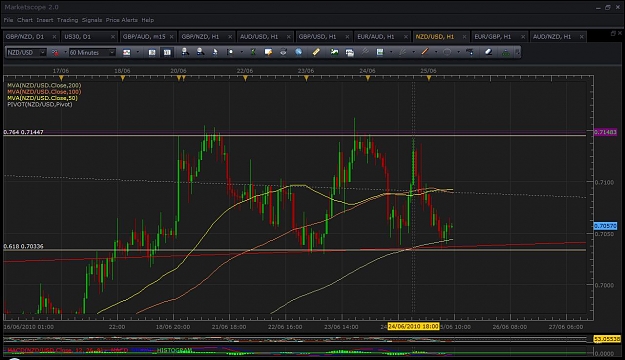Click the green icon right of eraser
Image resolution: width=625 pixels, height=360 pixels.
[x=505, y=52]
